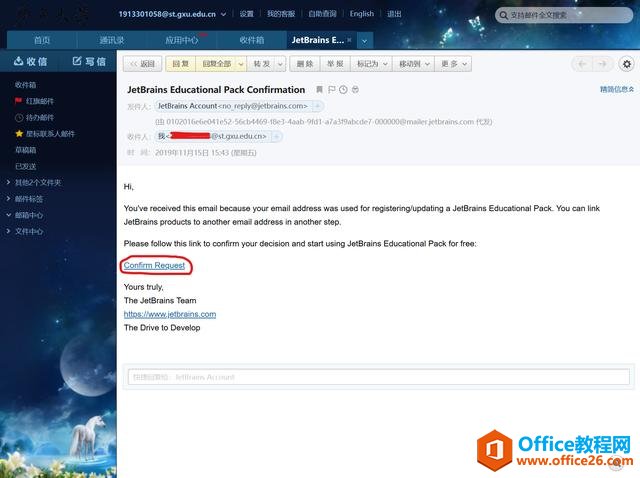Collapse the 邮箱中心 section

pos(25,215)
